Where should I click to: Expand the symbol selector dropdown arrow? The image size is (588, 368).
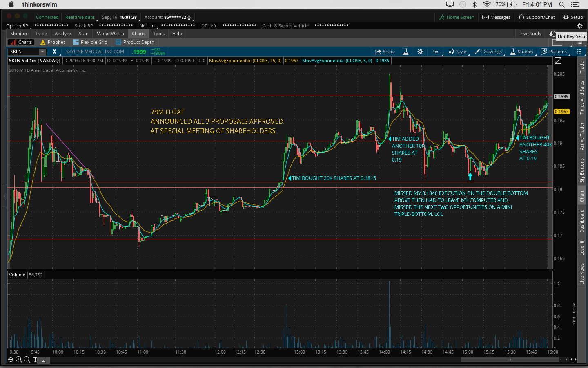(42, 52)
